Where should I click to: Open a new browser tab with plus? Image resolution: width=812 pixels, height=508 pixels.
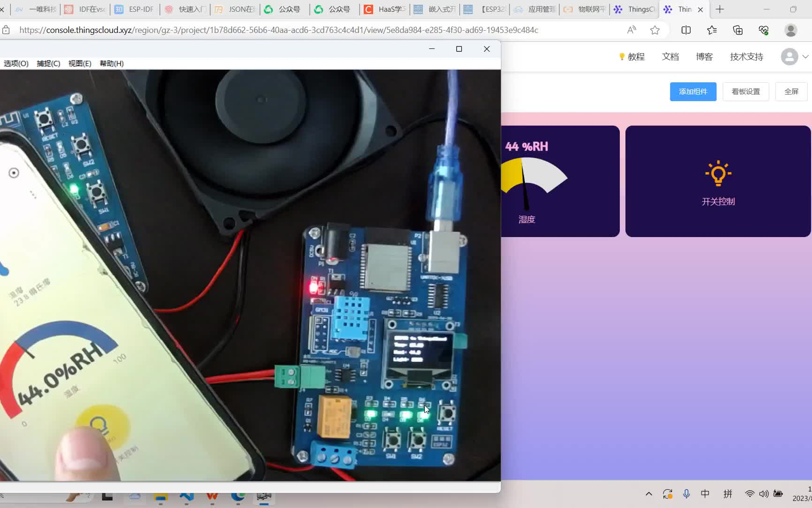[x=720, y=9]
